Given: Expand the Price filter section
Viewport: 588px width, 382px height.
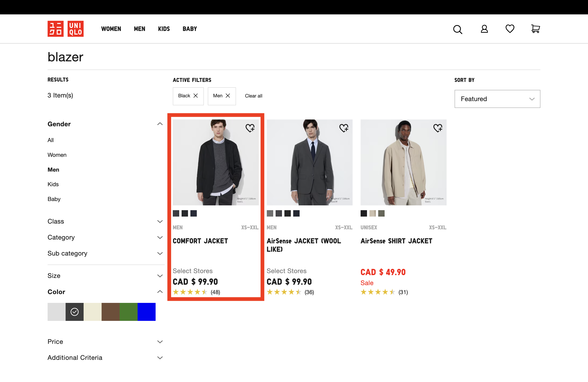Looking at the screenshot, I should [x=105, y=341].
